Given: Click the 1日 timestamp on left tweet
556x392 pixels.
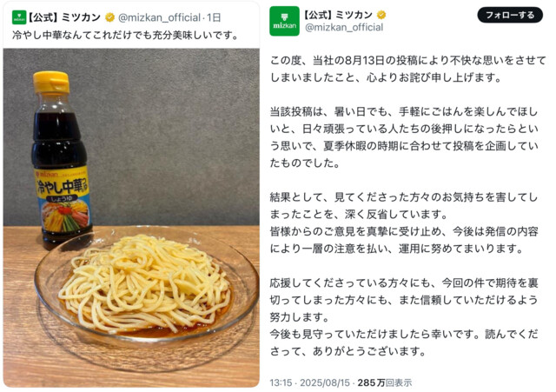Looking at the screenshot, I should click(214, 17).
